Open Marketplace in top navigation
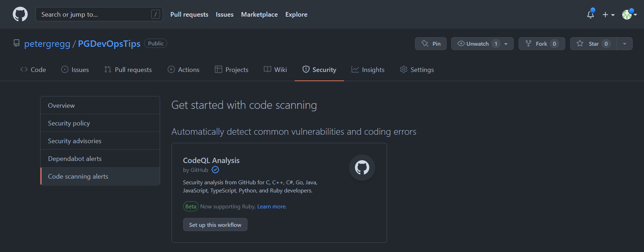644x252 pixels. click(260, 15)
